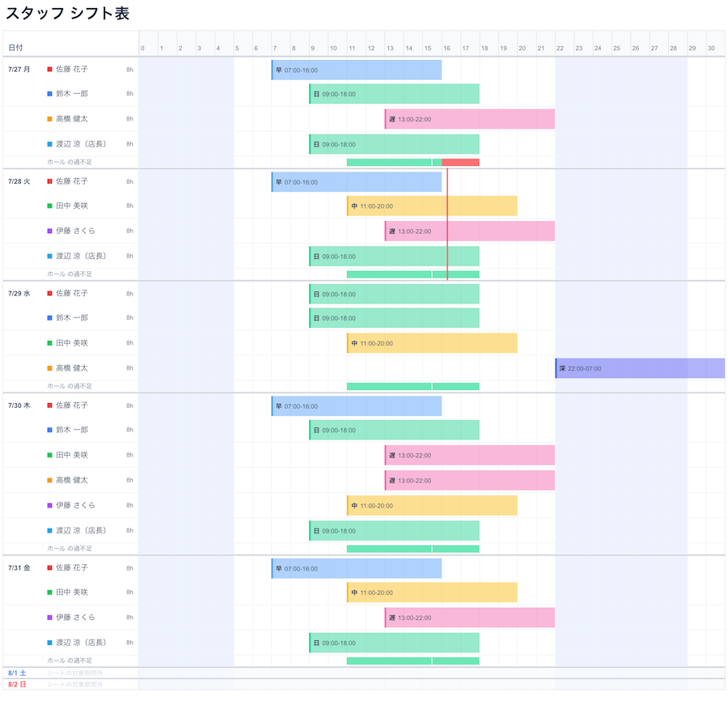The image size is (728, 705).
Task: Open 田中 美咲's 13:00-22:00 late shift on 7/30
Action: click(x=470, y=455)
